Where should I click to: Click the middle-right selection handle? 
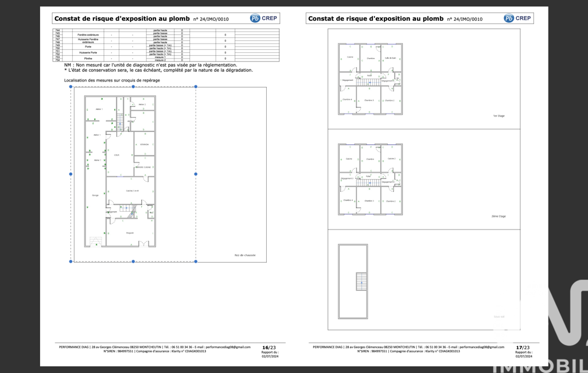[196, 174]
